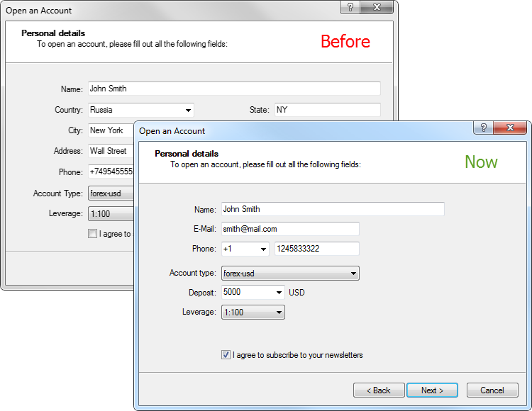
Task: Select the State field containing NY
Action: 326,110
